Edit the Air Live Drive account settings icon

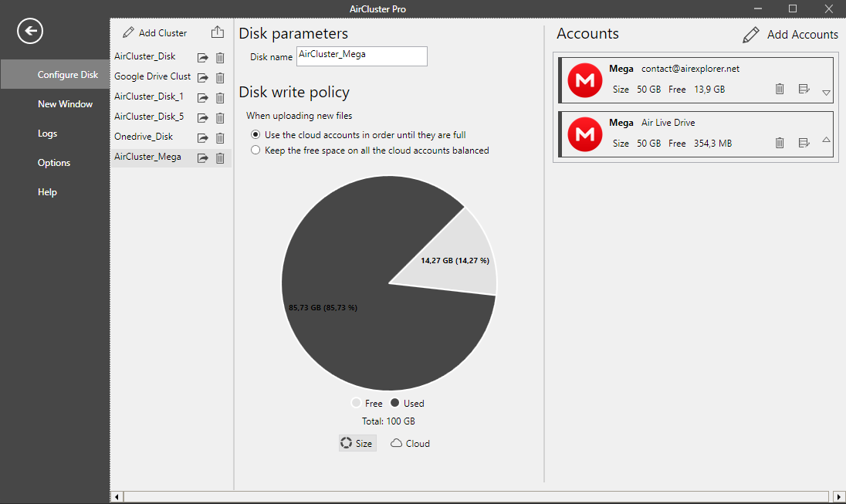coord(804,143)
